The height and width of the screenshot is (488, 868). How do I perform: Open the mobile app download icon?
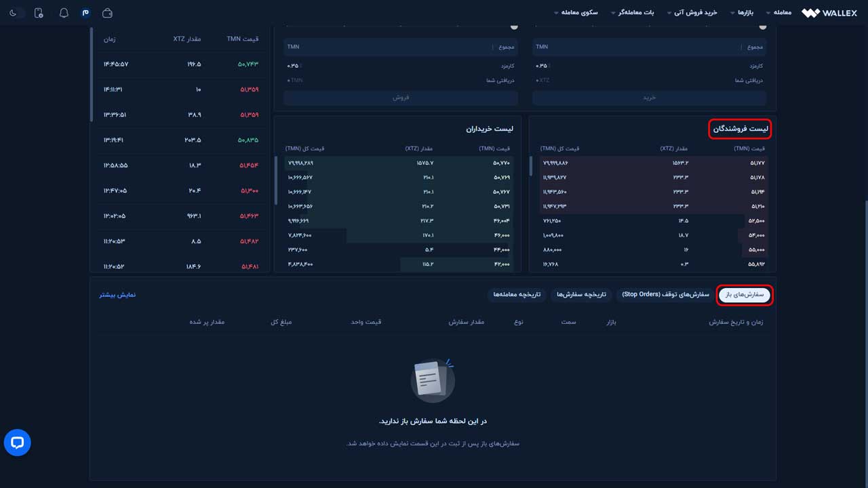[x=39, y=13]
